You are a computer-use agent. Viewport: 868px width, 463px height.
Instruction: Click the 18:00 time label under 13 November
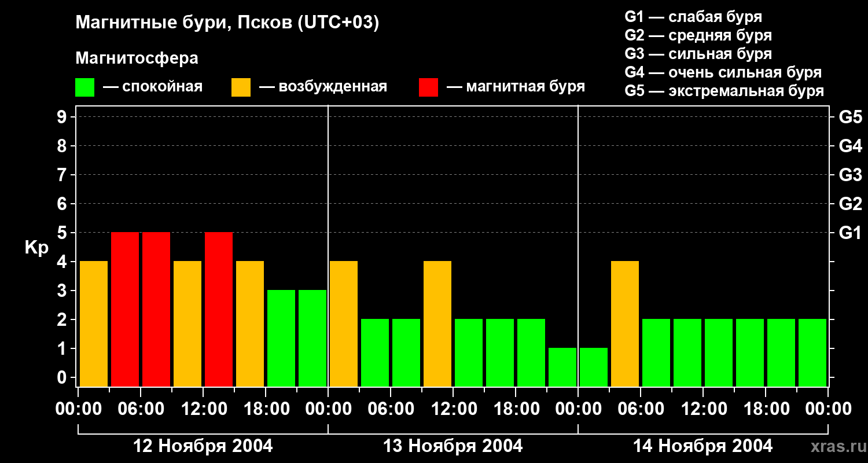(x=516, y=409)
